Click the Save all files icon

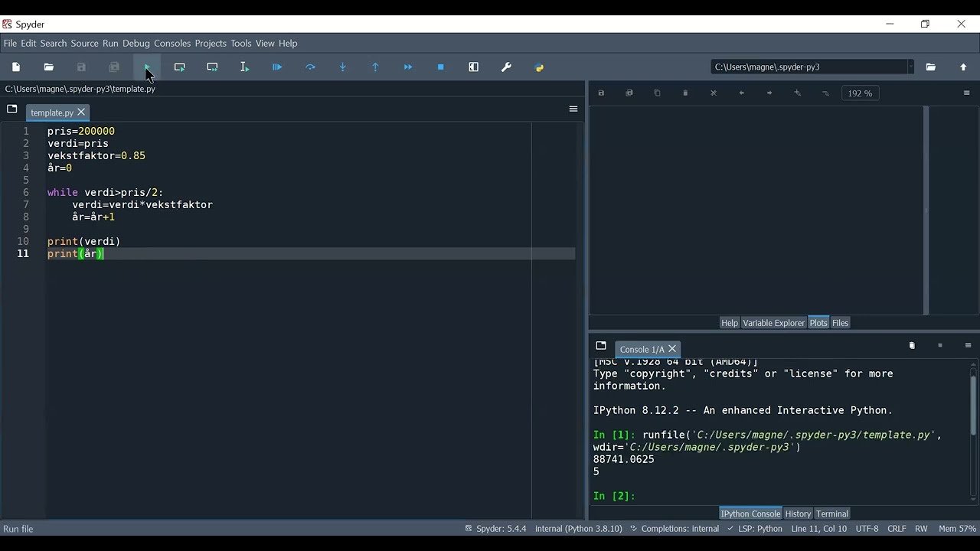click(114, 67)
